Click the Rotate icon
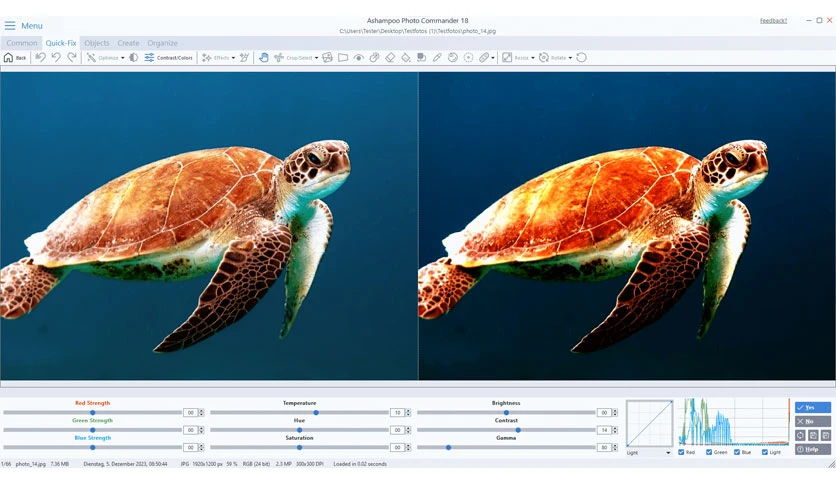 [544, 58]
